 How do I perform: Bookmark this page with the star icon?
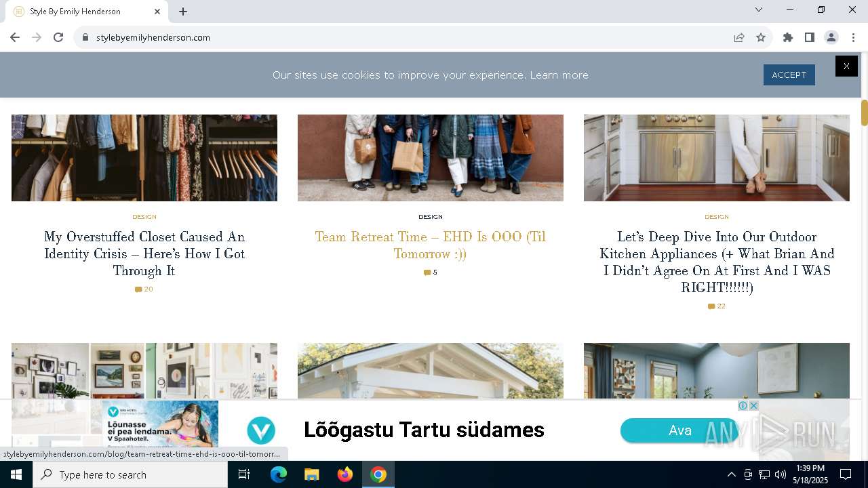[x=761, y=37]
